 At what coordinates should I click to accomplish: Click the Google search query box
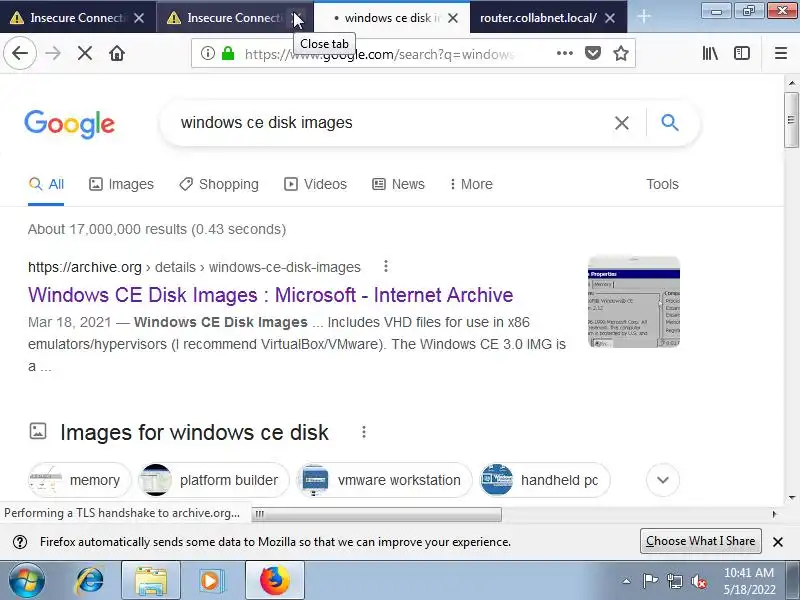pos(388,122)
